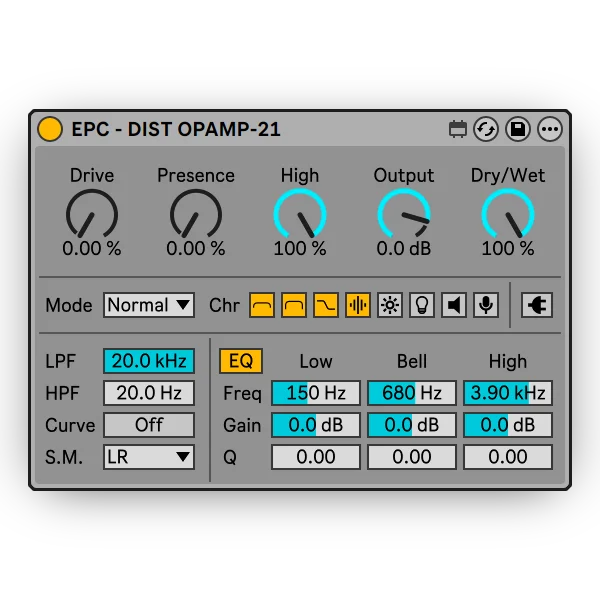This screenshot has height=600, width=600.
Task: Click the High knob at 100 %
Action: [300, 214]
